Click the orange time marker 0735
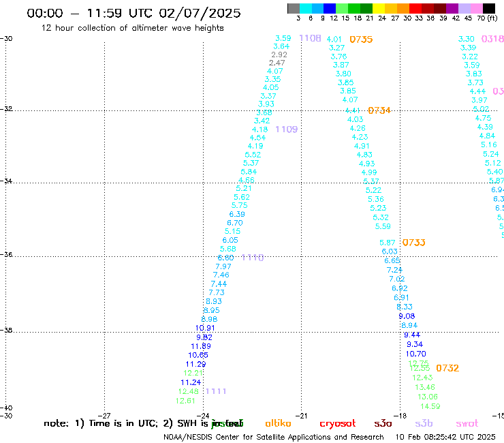The image size is (504, 443). click(x=361, y=40)
